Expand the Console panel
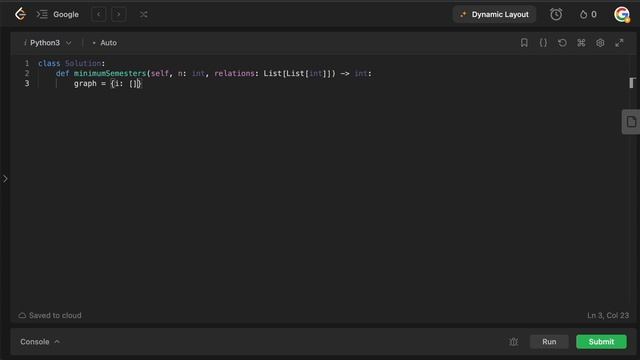Screen dimensions: 640x360 click(40, 342)
